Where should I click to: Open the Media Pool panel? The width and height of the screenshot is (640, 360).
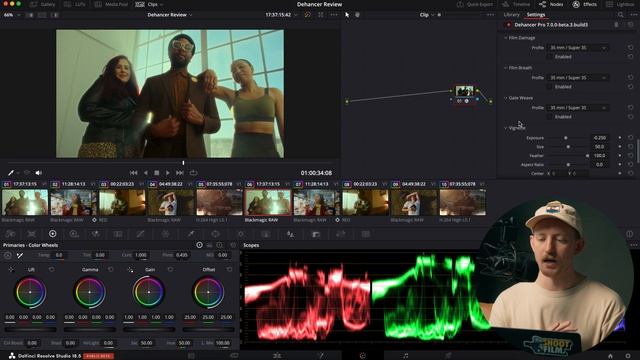111,4
